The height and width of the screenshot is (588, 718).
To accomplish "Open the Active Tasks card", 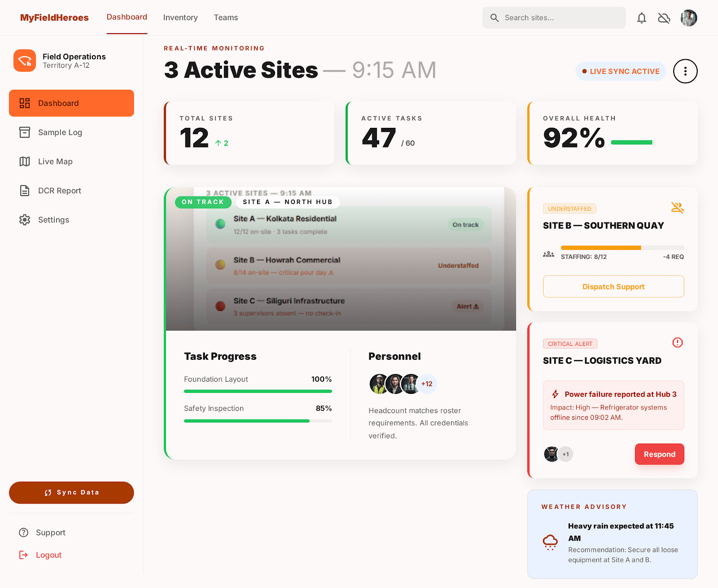I will coord(431,133).
